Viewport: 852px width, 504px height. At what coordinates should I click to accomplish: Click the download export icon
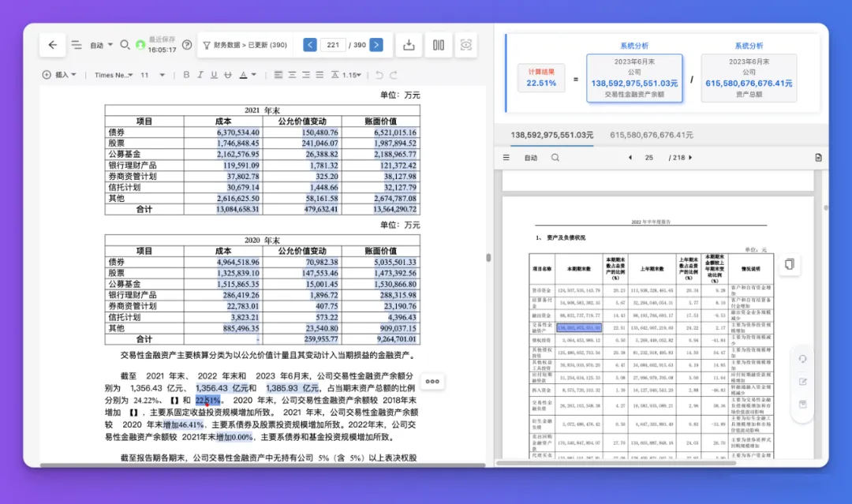(x=409, y=45)
